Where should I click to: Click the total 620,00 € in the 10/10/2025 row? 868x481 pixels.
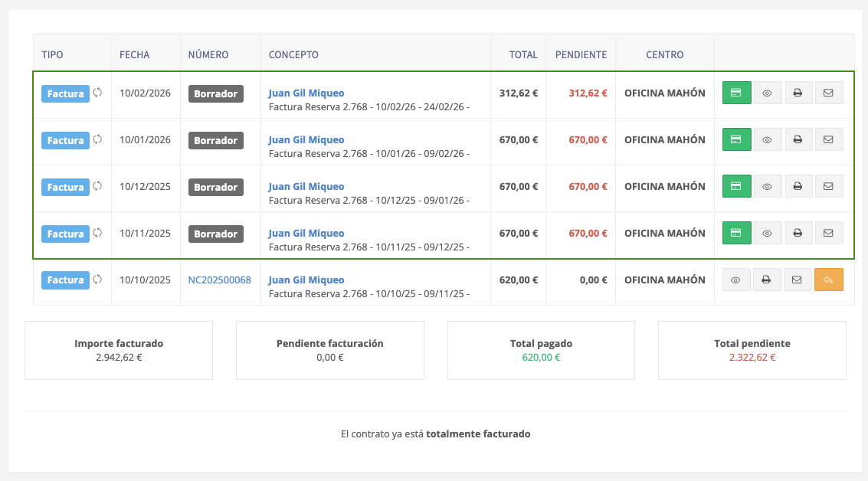point(518,280)
